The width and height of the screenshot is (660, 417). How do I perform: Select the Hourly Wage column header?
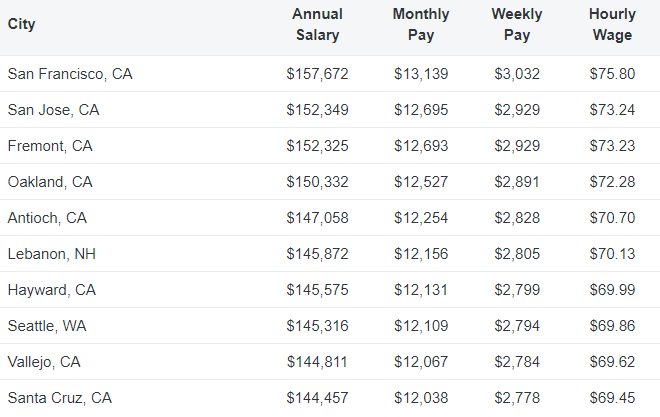(x=612, y=25)
